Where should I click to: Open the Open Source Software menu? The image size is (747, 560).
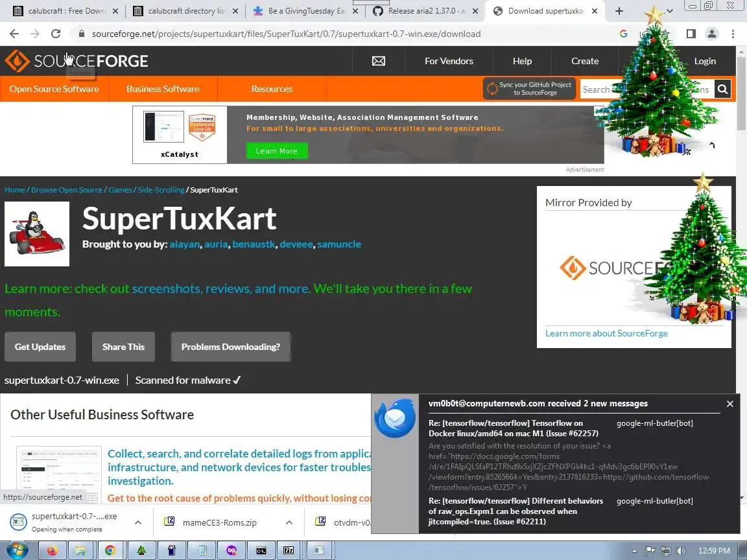click(x=54, y=89)
